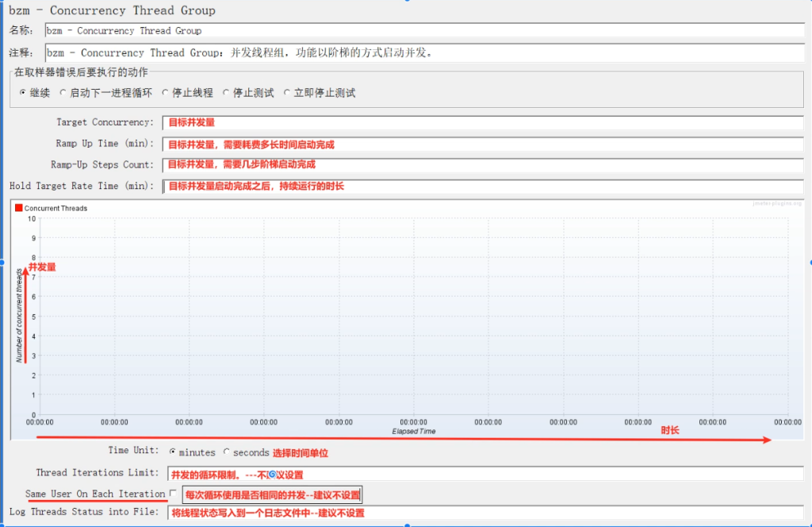Screen dimensions: 812x527
Task: Set Time Unit to minutes
Action: tap(173, 452)
